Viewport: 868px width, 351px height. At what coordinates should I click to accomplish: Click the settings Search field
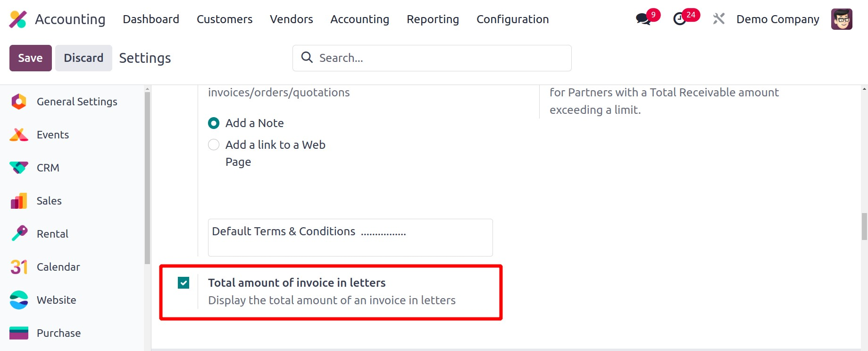tap(439, 58)
